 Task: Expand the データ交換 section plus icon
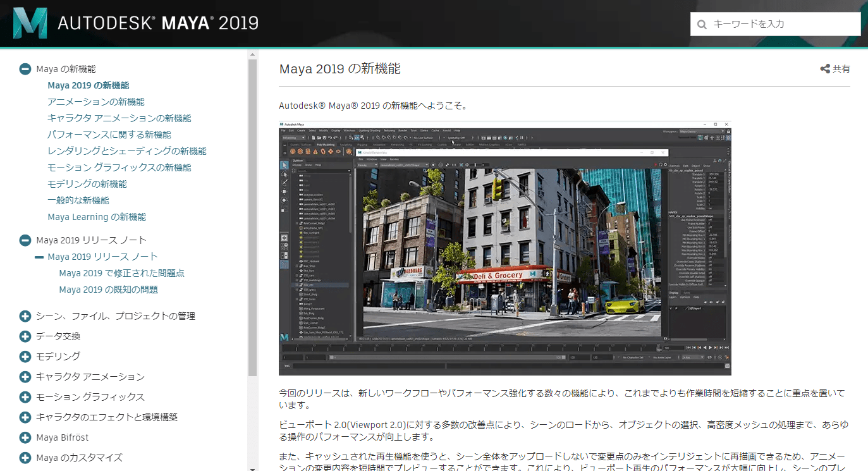25,336
